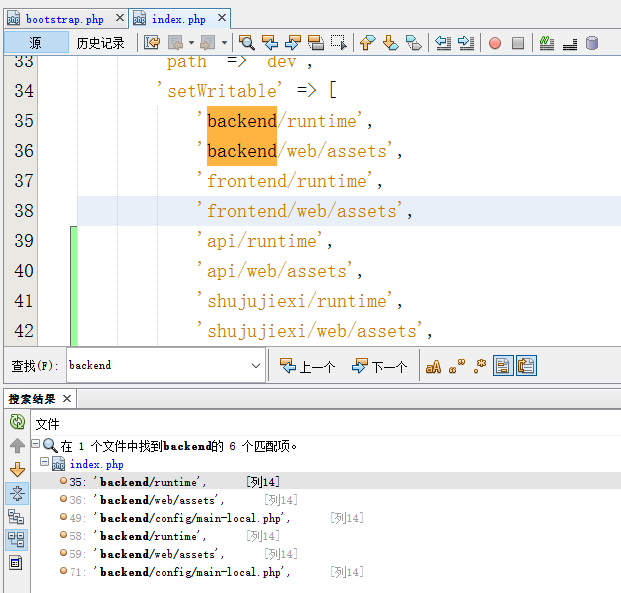Screen dimensions: 621x593
Task: Close the 搜索结果 search results tab
Action: pos(67,399)
